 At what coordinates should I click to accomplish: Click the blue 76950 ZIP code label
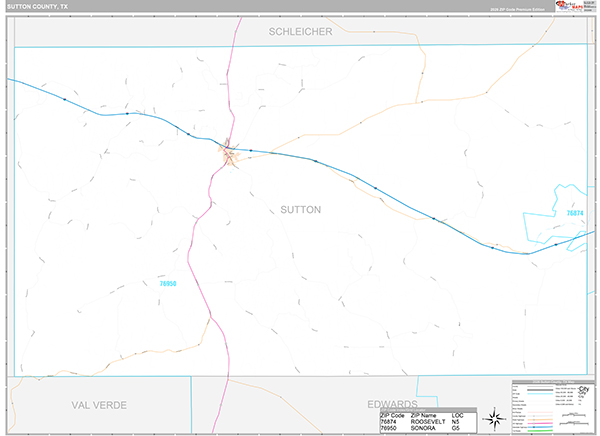click(168, 284)
